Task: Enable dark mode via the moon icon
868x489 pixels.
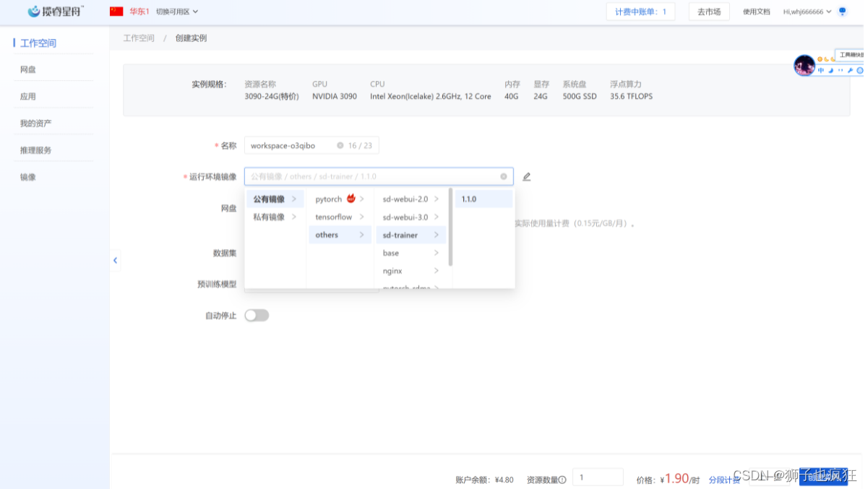Action: point(830,70)
